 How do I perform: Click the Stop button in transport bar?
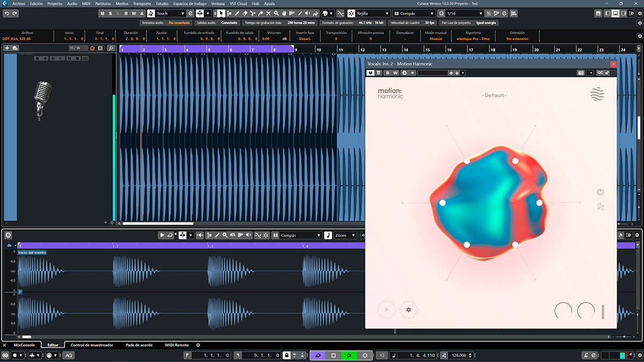click(x=333, y=355)
